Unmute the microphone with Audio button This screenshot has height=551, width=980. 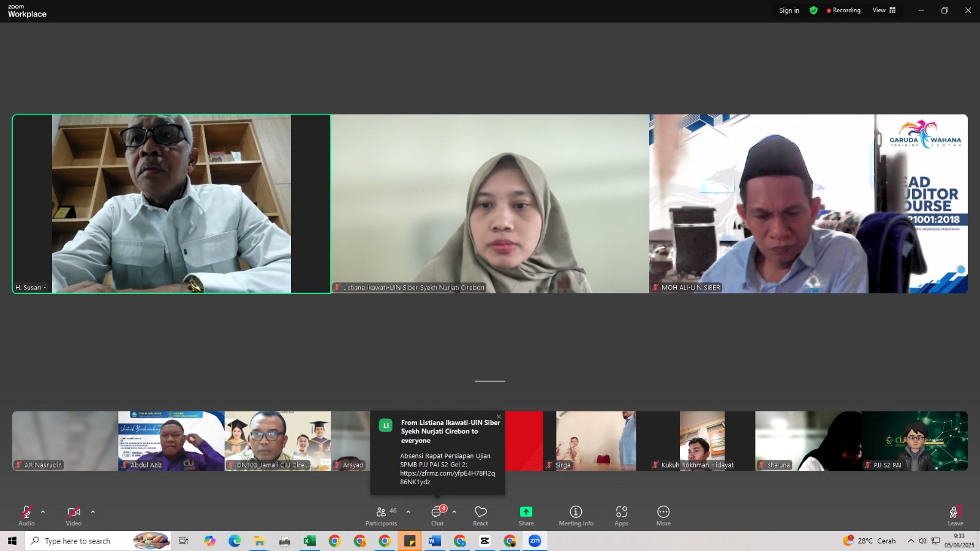[26, 515]
